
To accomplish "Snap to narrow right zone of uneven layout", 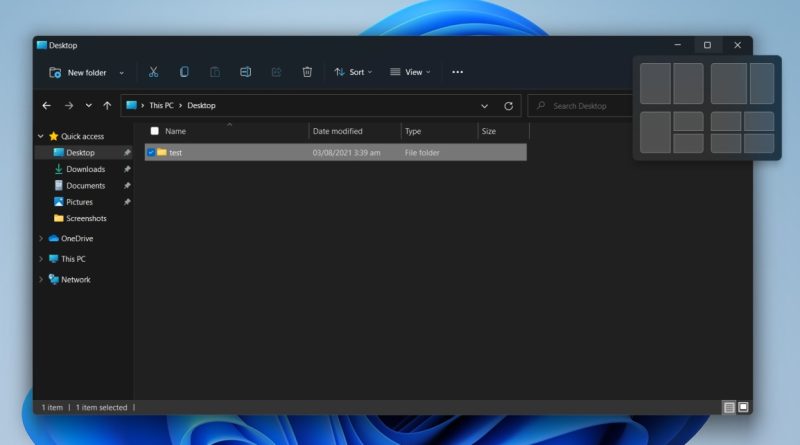I will tap(762, 84).
